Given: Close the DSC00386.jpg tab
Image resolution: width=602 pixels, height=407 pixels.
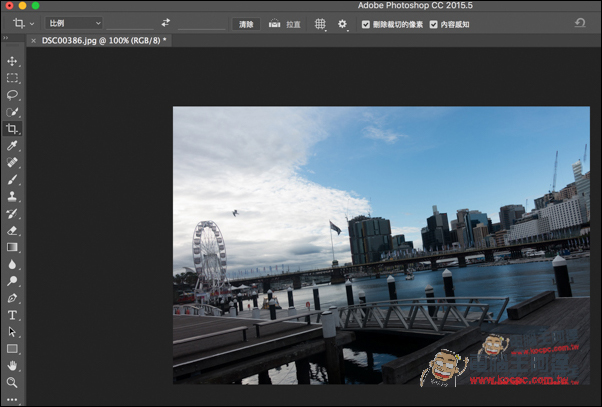Looking at the screenshot, I should tap(33, 41).
